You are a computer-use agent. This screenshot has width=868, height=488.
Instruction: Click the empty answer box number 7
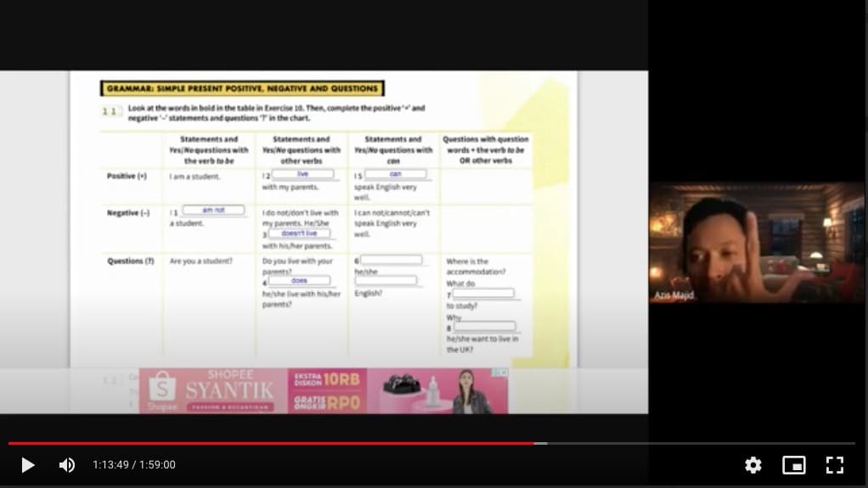[482, 294]
